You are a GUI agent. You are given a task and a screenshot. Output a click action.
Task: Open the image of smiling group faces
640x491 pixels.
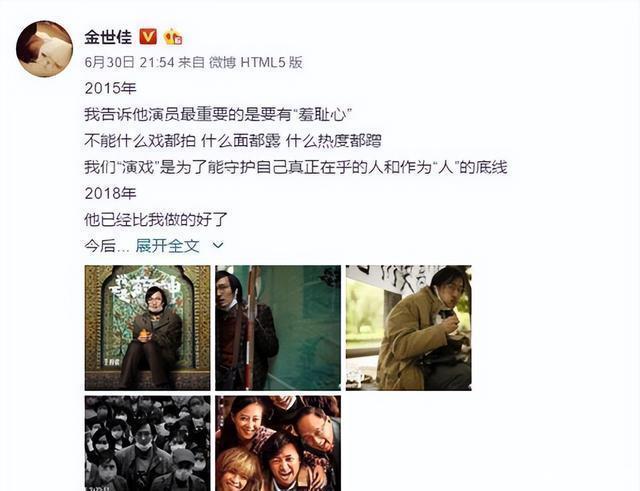[x=278, y=443]
